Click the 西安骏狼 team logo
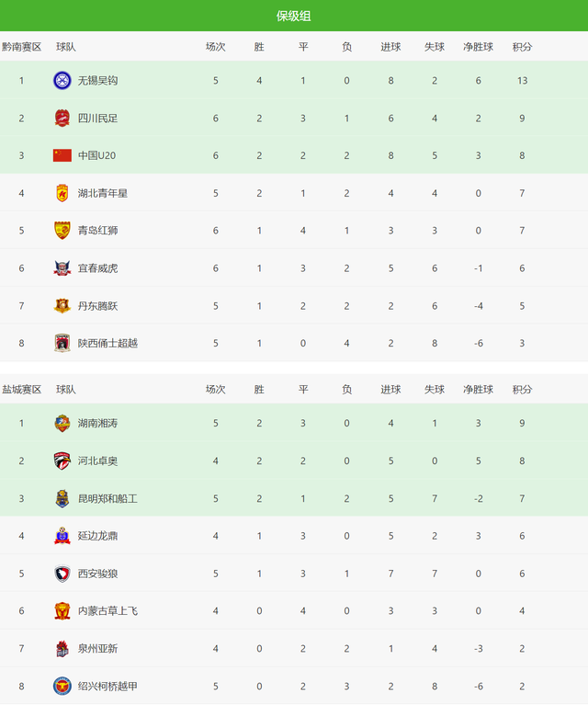This screenshot has height=716, width=588. [x=62, y=574]
